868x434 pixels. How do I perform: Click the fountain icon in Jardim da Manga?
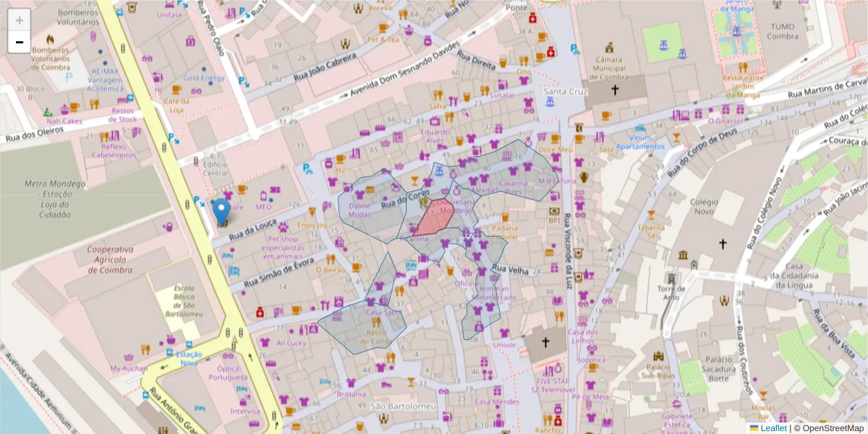pyautogui.click(x=736, y=31)
